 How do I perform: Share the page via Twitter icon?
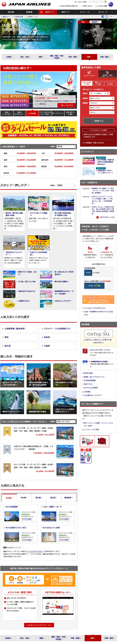(107, 17)
